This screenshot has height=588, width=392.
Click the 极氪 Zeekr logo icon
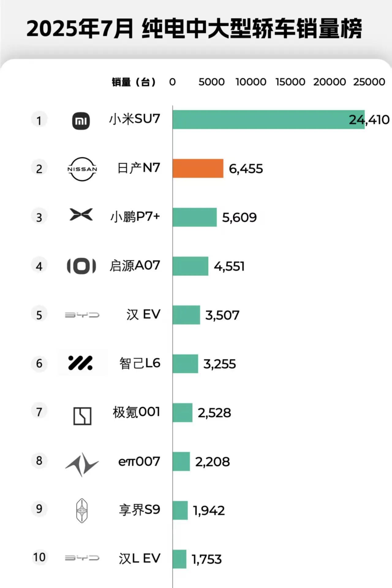[x=82, y=416]
